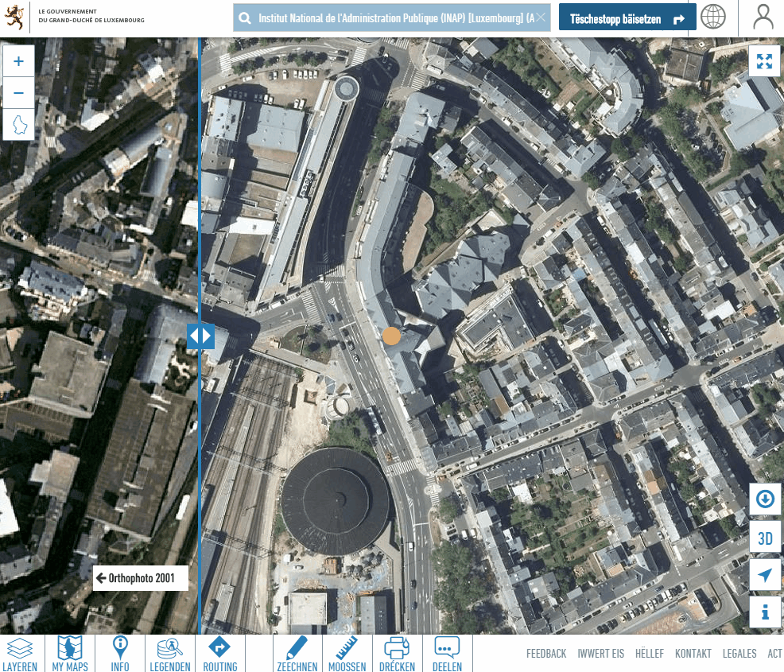This screenshot has height=672, width=784.
Task: Select the Moossen measuring tool
Action: coord(346,654)
